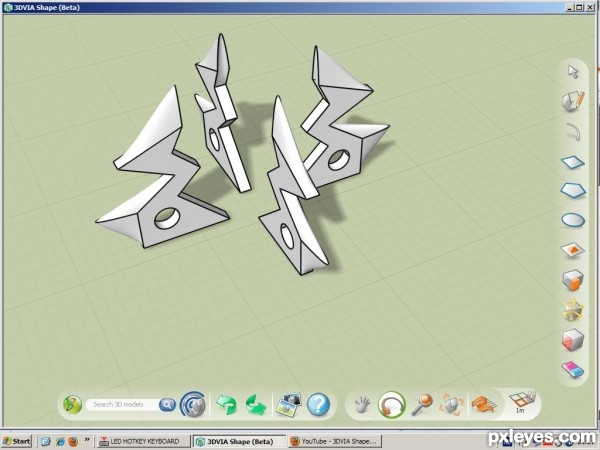Image resolution: width=600 pixels, height=450 pixels.
Task: Activate the push-pull extrude tool with orange triangle
Action: (573, 250)
